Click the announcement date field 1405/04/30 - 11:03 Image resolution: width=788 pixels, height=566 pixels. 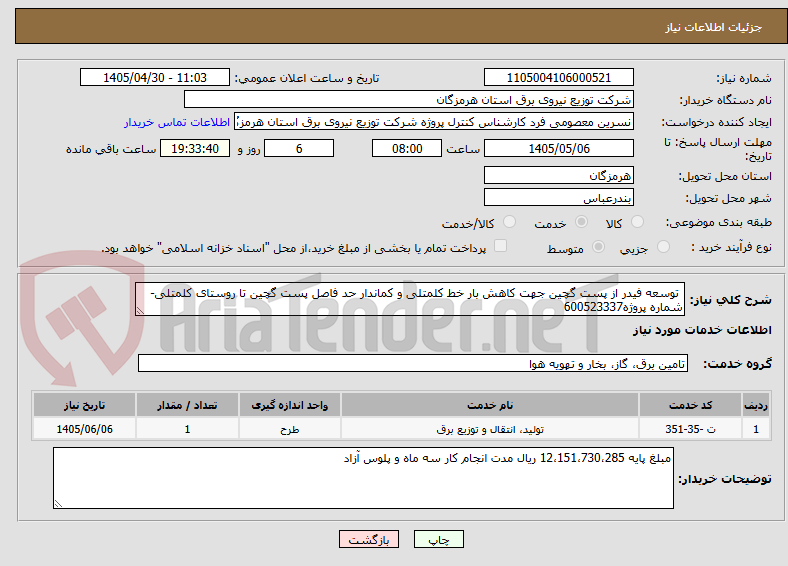point(155,77)
